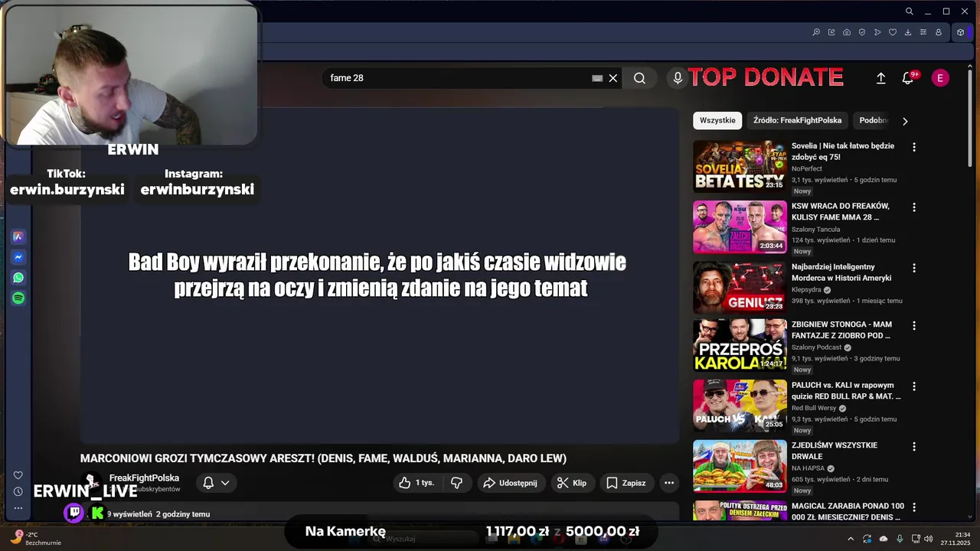Open the easy setup sliders icon
This screenshot has width=980, height=551.
(923, 32)
